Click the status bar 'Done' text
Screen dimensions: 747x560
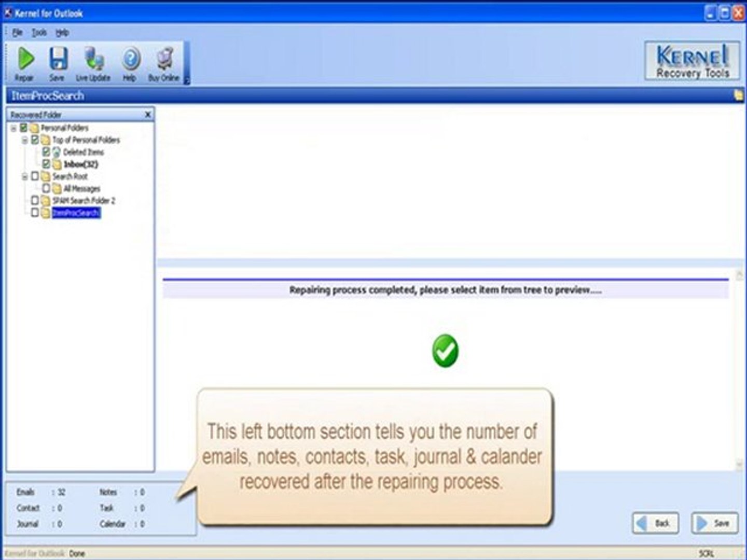[77, 554]
